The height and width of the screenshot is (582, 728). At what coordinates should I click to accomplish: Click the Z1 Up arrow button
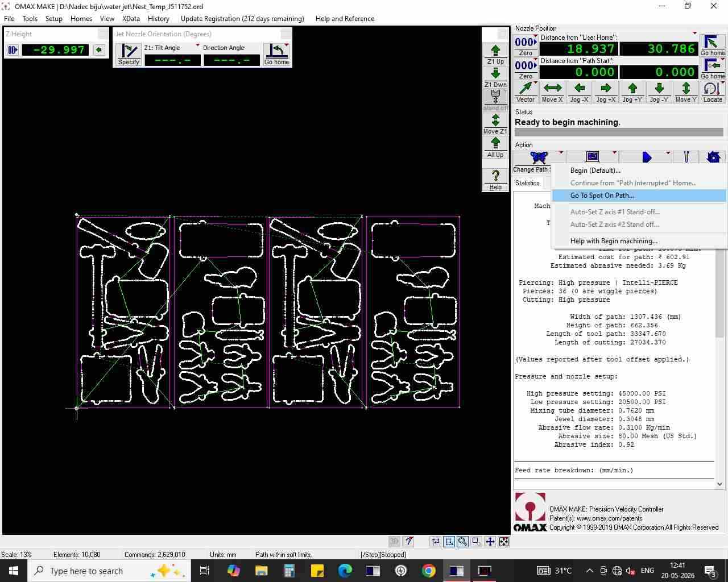tap(495, 54)
